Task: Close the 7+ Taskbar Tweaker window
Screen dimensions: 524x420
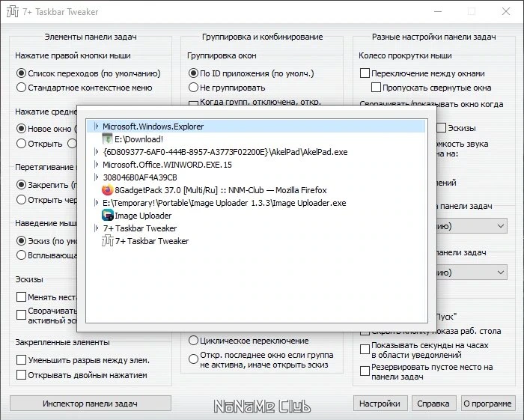Action: [506, 11]
